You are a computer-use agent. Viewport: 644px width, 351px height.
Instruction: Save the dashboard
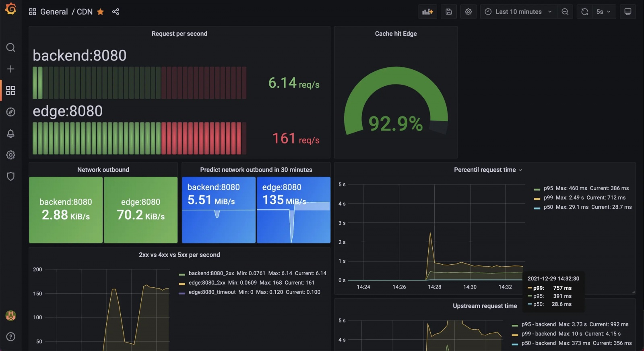pos(449,12)
